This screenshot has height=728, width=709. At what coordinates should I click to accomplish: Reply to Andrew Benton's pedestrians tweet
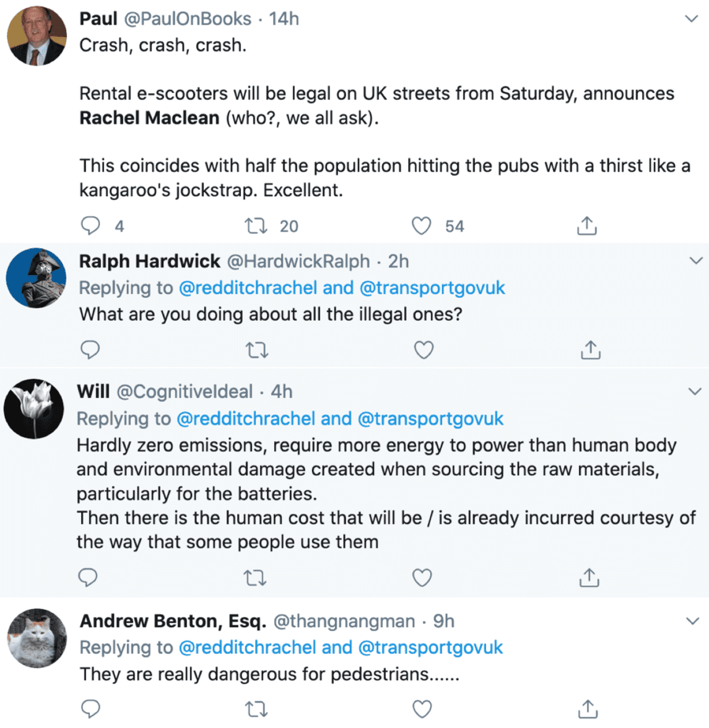[91, 708]
